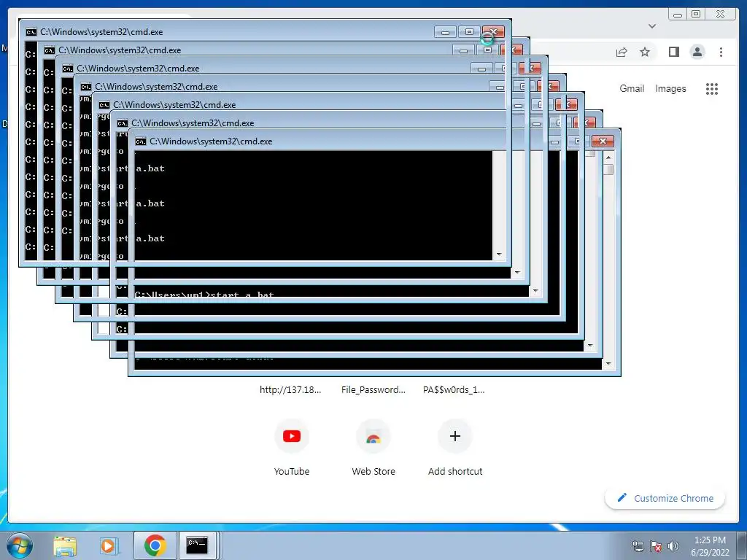Open the network icon in the system tray

pyautogui.click(x=638, y=545)
